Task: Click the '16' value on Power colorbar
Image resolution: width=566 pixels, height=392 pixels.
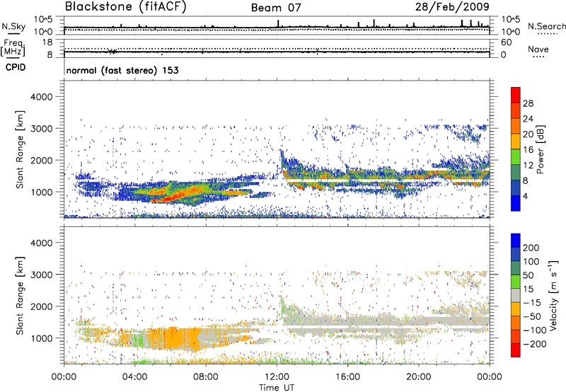Action: pyautogui.click(x=528, y=150)
